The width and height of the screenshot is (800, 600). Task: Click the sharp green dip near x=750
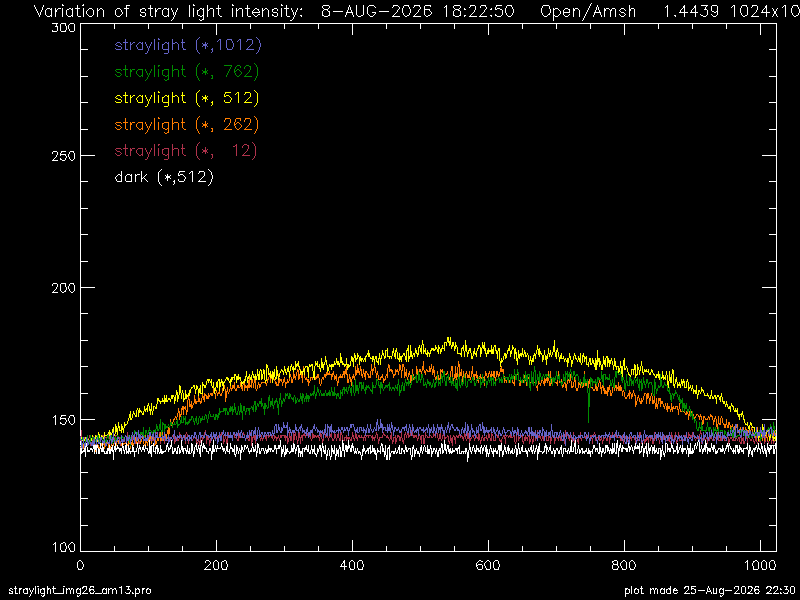pos(588,406)
